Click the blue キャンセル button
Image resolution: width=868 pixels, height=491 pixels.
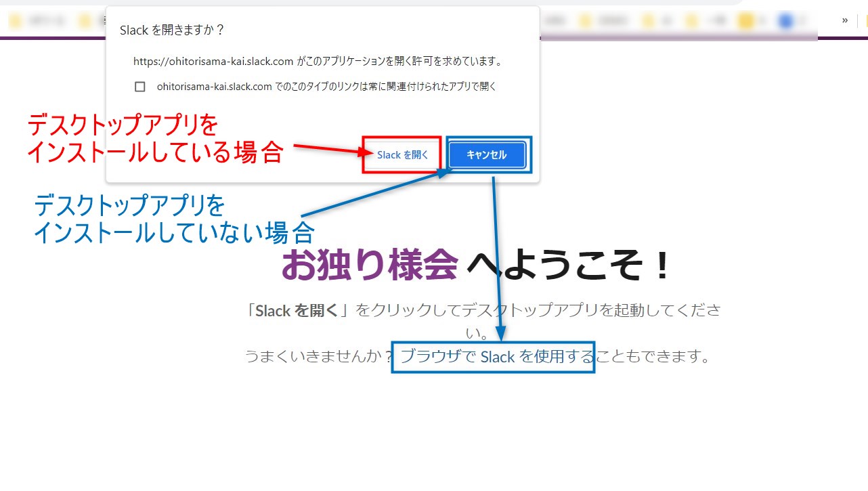point(487,155)
